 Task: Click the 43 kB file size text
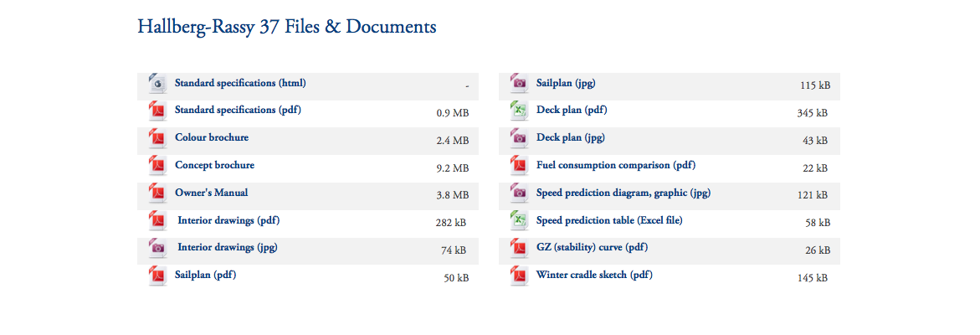(815, 141)
